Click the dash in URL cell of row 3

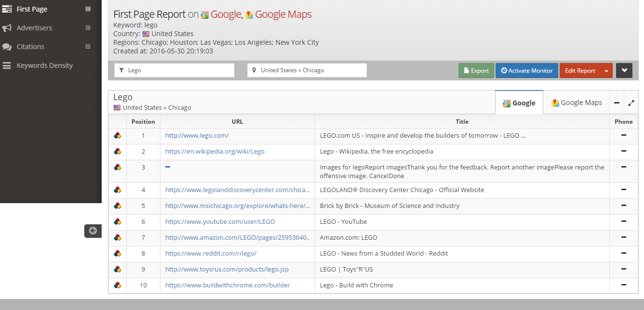coord(168,167)
